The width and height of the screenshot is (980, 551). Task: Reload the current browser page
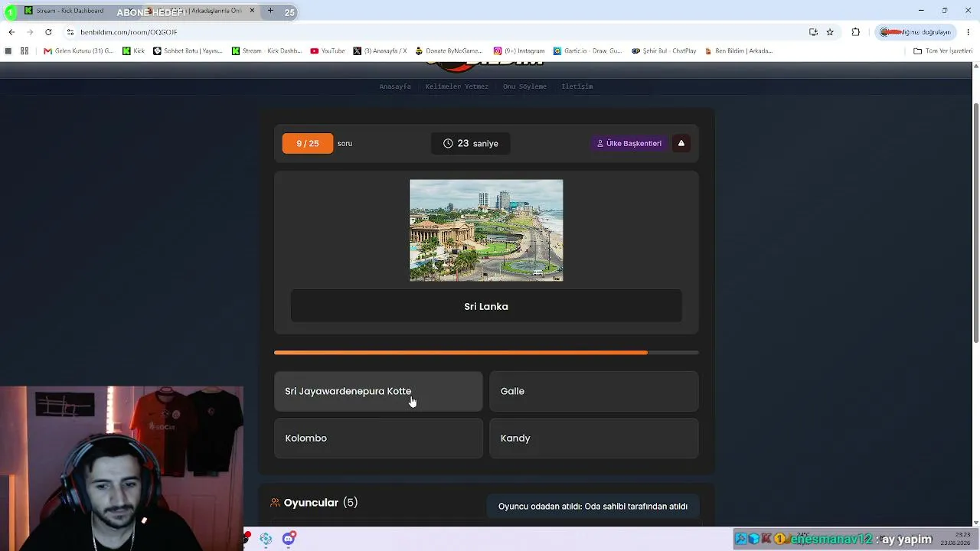click(x=48, y=32)
